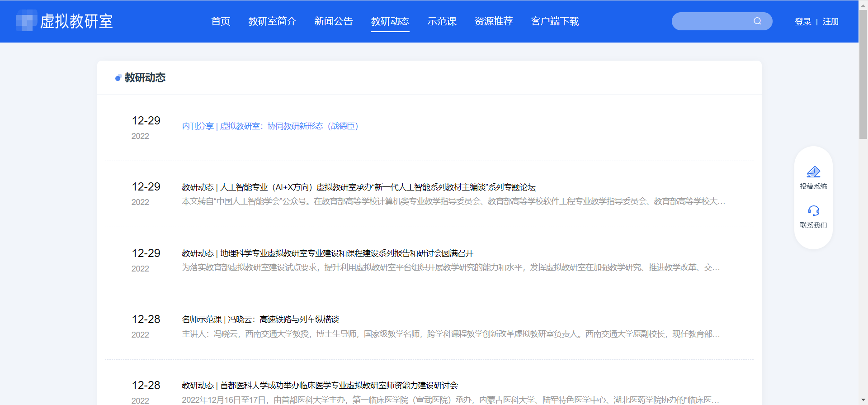Click the search magnifier icon
This screenshot has width=868, height=405.
click(757, 21)
